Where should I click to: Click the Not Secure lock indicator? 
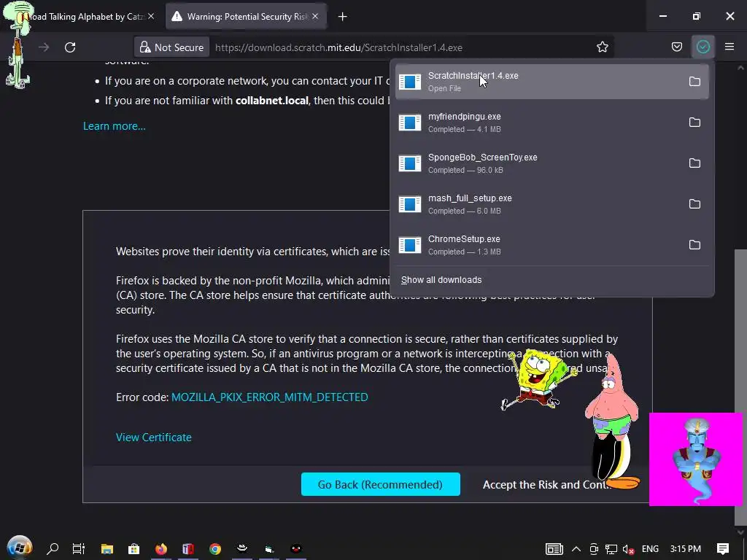pos(171,47)
